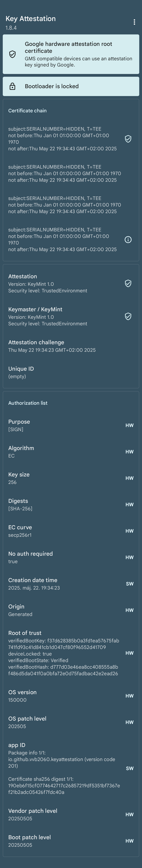The width and height of the screenshot is (142, 868).
Task: Select the third certificate in the chain
Action: [x=71, y=205]
